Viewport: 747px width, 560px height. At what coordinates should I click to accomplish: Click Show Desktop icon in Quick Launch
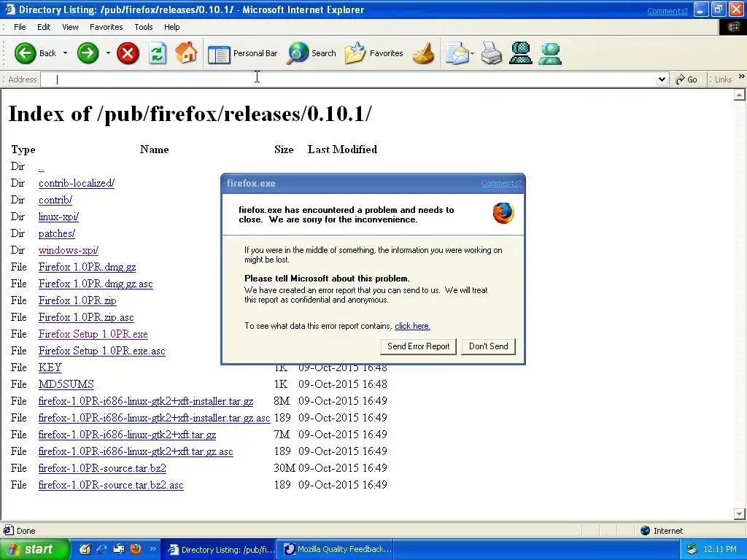tap(119, 549)
